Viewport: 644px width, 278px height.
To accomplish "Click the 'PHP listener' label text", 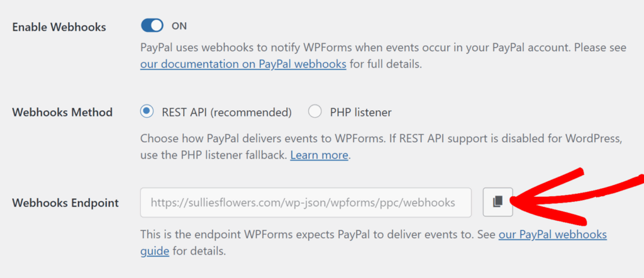I will pos(360,113).
